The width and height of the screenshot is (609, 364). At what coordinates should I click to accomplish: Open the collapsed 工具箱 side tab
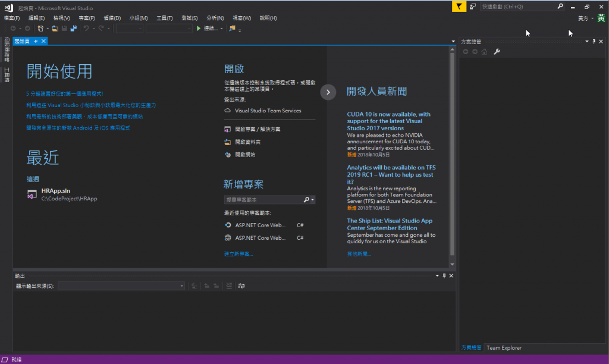coord(7,74)
